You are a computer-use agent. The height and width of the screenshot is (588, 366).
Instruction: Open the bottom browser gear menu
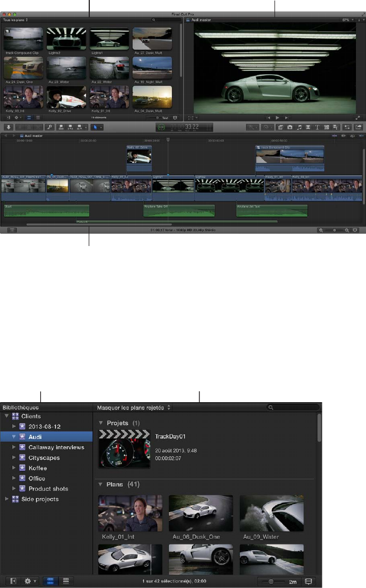[x=30, y=581]
